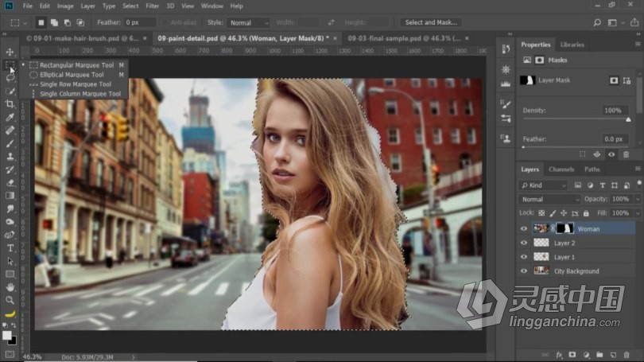The width and height of the screenshot is (644, 362).
Task: Click Add to selection mode icon
Action: (x=54, y=22)
